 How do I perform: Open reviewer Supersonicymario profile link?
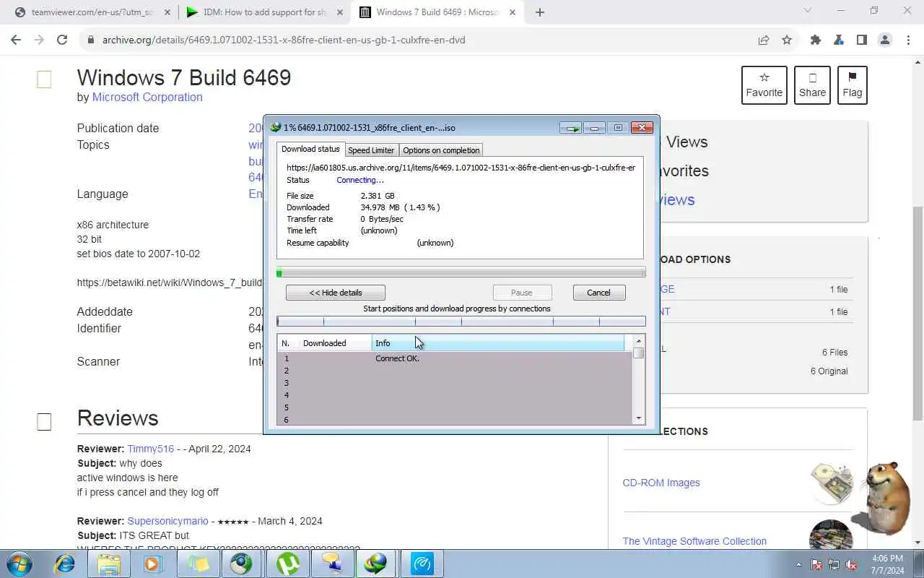[168, 521]
